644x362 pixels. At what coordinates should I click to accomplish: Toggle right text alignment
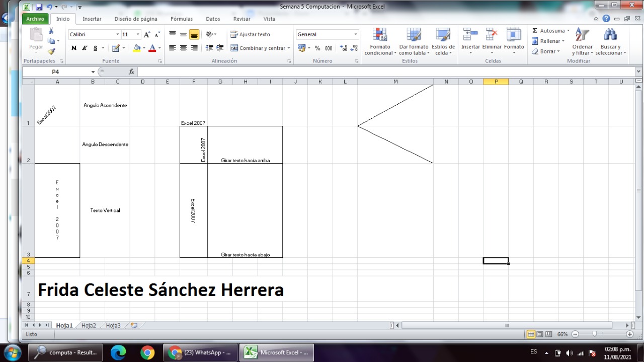click(194, 48)
